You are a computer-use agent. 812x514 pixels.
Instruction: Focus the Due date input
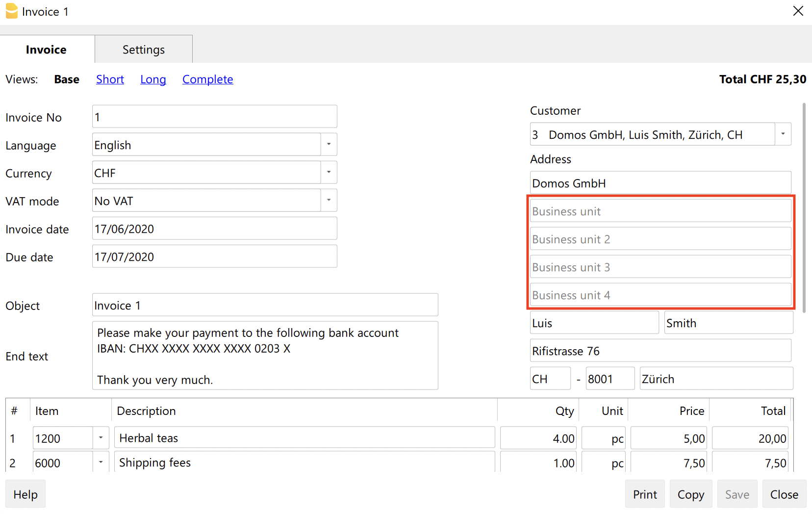tap(214, 257)
